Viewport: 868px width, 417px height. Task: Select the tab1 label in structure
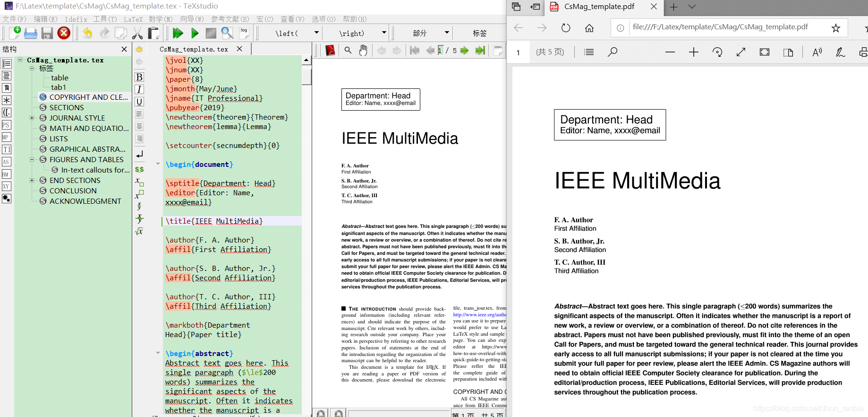click(59, 87)
